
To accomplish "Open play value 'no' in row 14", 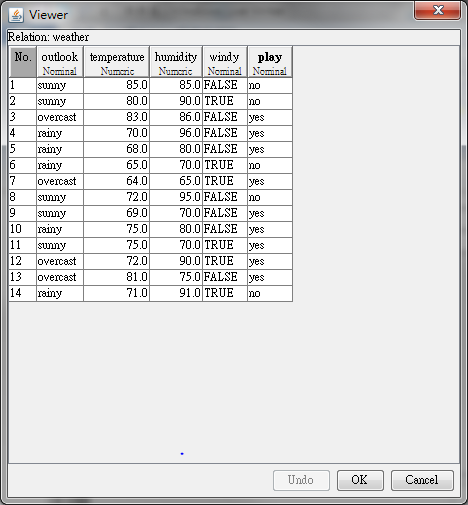I will (270, 293).
